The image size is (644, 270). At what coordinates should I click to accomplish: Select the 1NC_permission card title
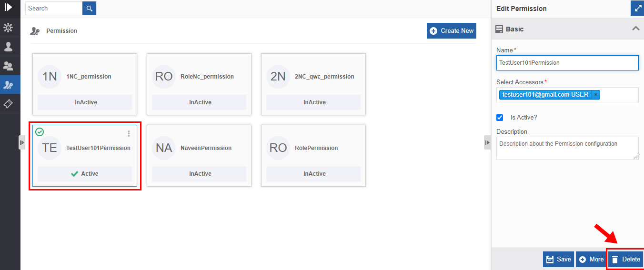click(x=89, y=77)
